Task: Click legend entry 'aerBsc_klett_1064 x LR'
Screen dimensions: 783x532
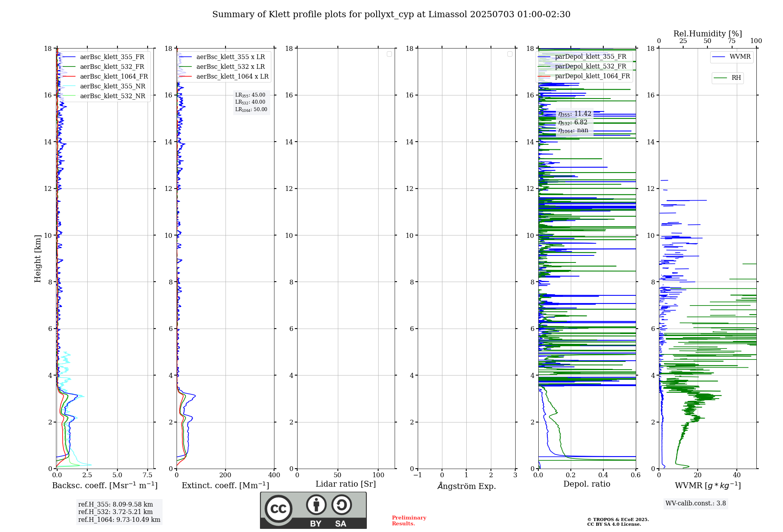Action: tap(224, 77)
